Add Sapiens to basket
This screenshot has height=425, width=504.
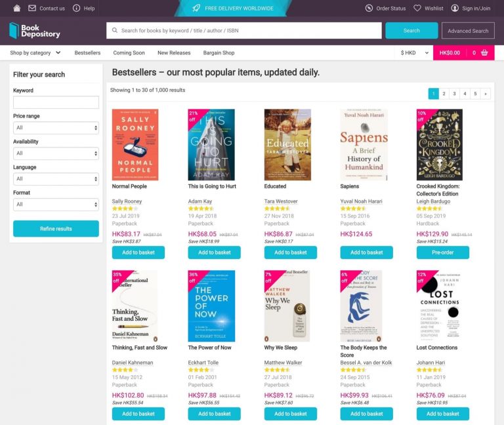pos(366,253)
